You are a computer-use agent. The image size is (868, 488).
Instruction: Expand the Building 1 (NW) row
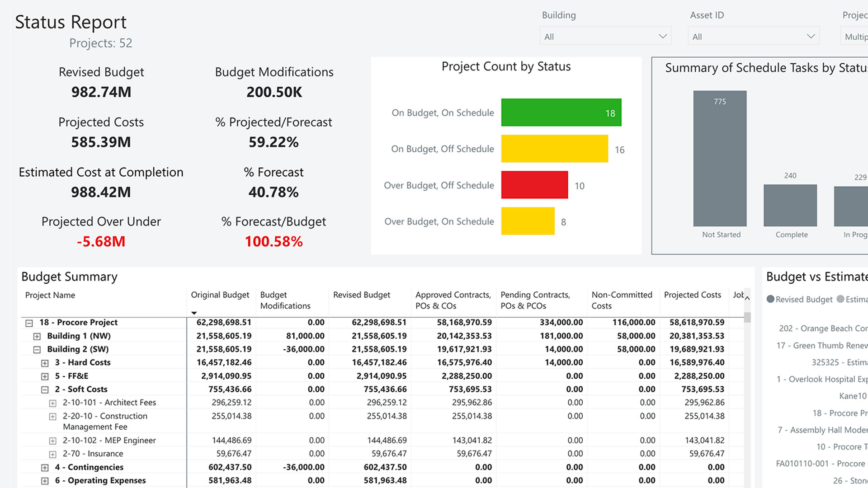pos(37,336)
